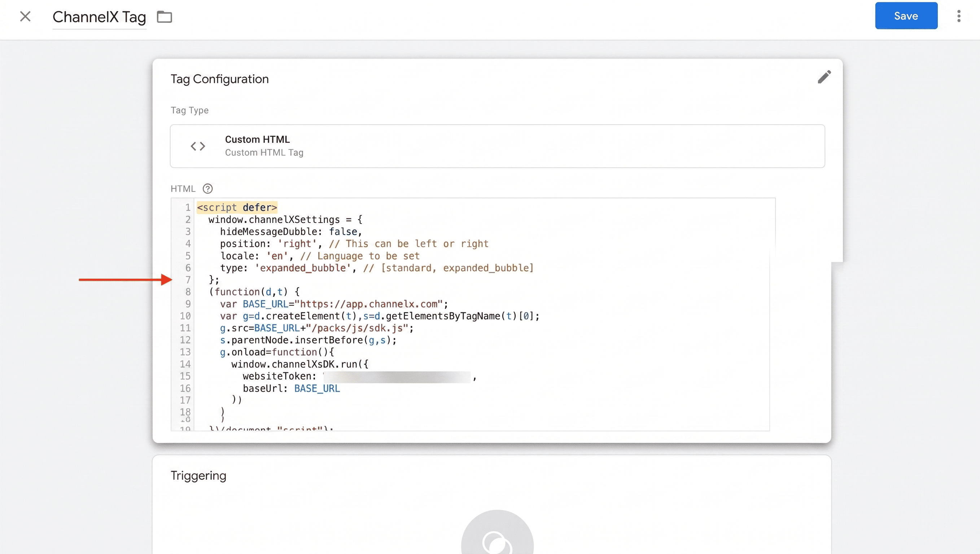Click the Tag Configuration heading

[x=220, y=79]
